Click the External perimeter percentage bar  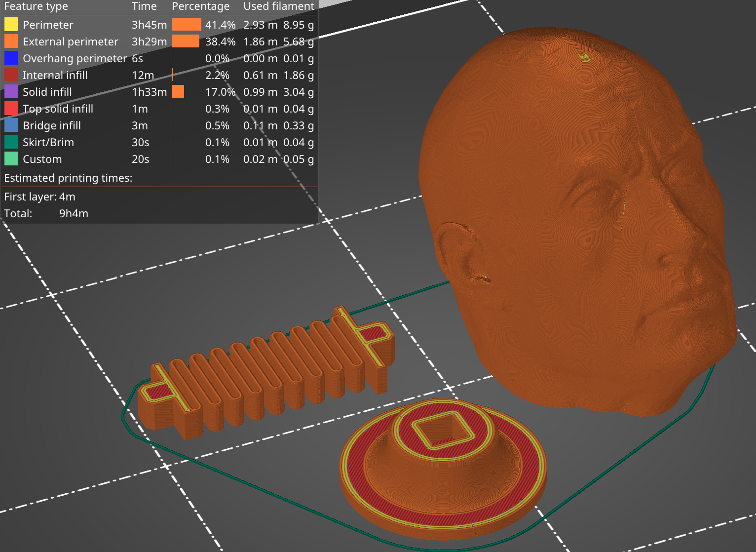point(186,41)
